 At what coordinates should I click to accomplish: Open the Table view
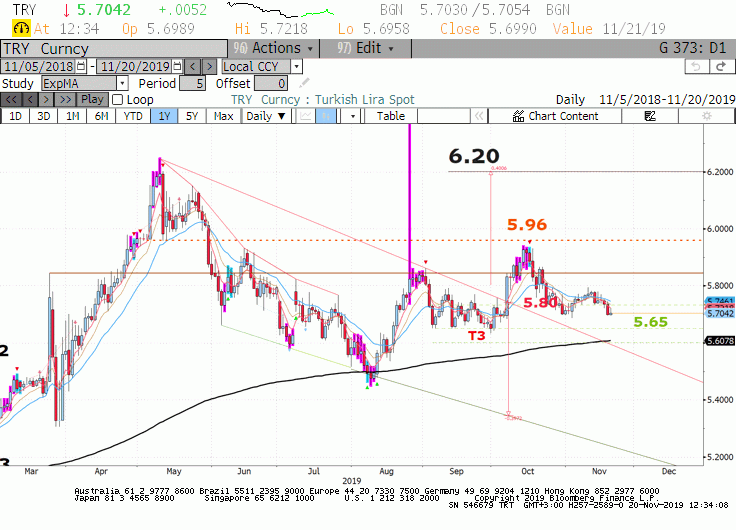[391, 116]
